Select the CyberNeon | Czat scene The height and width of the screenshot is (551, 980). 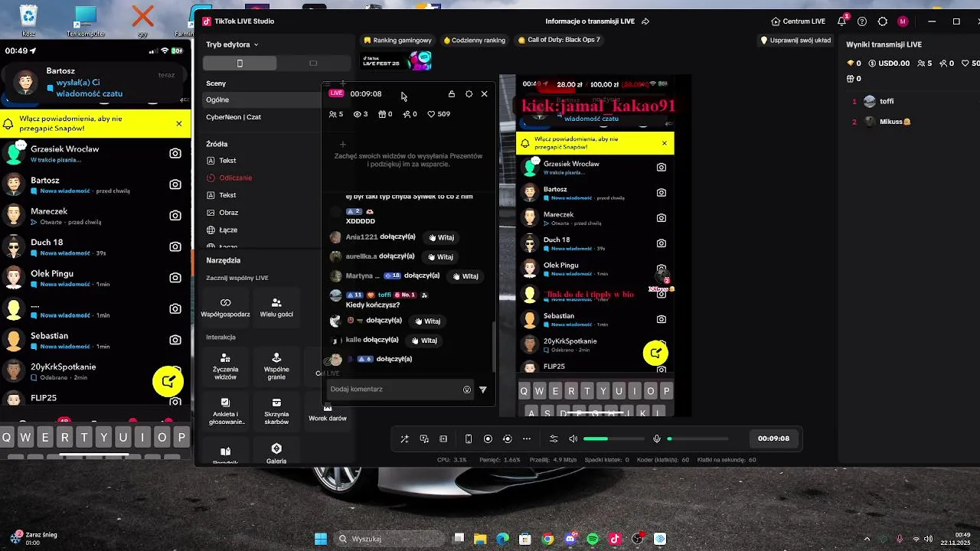[262, 117]
